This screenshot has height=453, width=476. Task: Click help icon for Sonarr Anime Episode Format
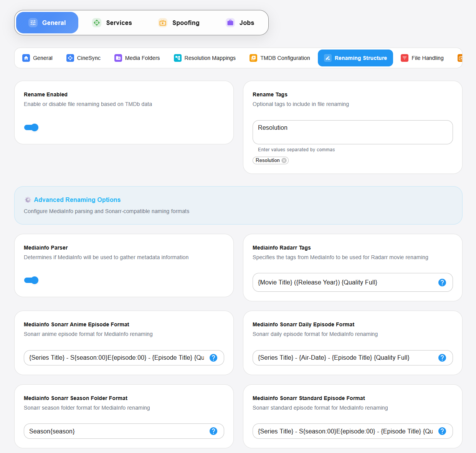coord(213,358)
